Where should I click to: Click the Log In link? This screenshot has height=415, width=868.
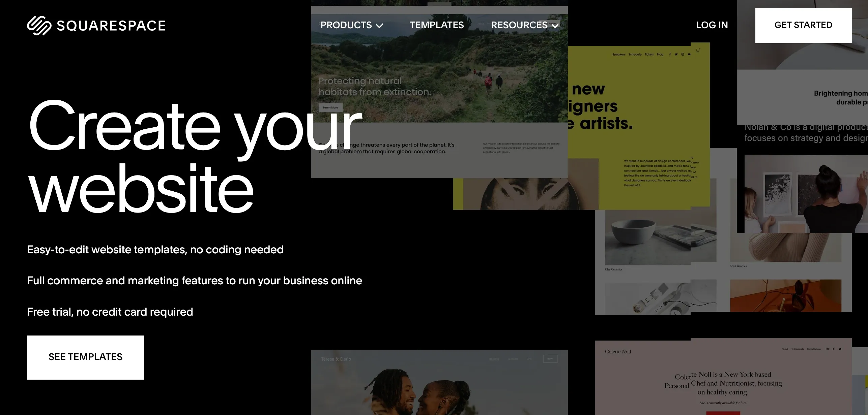(712, 25)
